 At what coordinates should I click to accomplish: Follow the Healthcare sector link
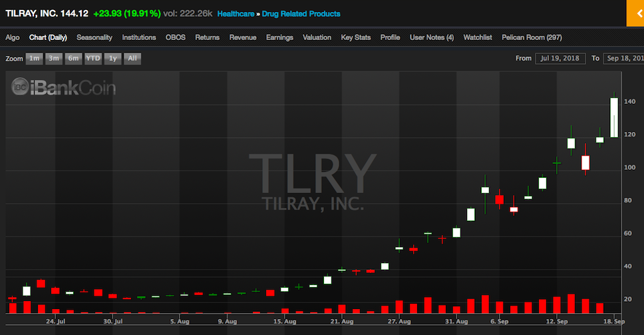(236, 14)
